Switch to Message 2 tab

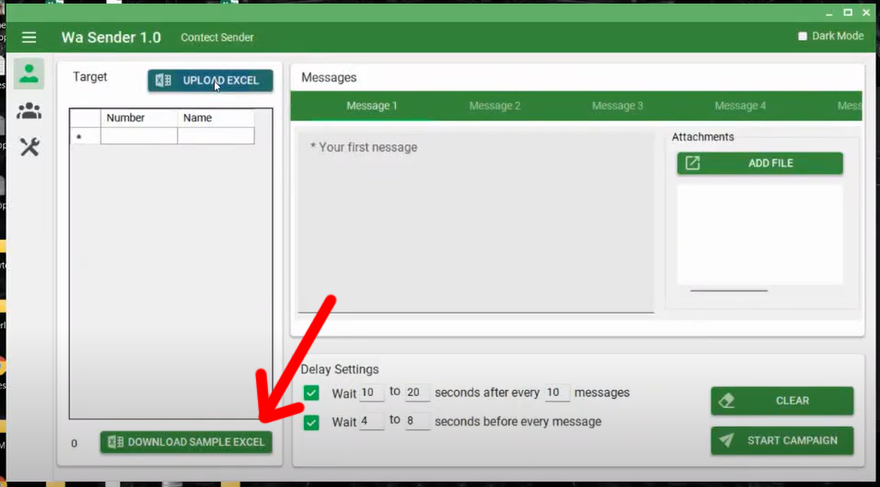tap(494, 106)
